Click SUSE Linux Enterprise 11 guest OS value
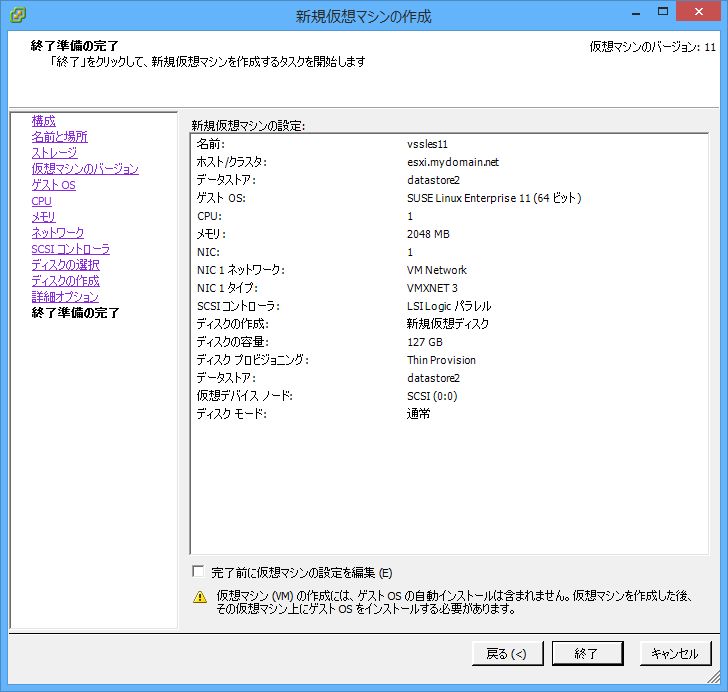The image size is (728, 692). [x=494, y=198]
